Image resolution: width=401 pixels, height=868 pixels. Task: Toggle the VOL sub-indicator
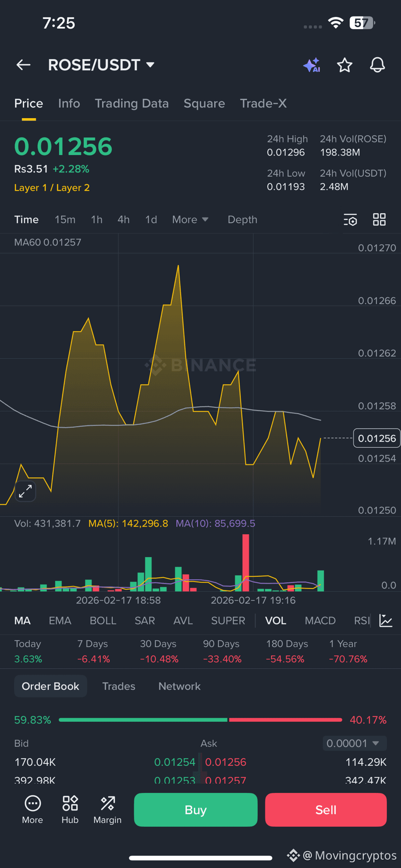click(x=276, y=621)
